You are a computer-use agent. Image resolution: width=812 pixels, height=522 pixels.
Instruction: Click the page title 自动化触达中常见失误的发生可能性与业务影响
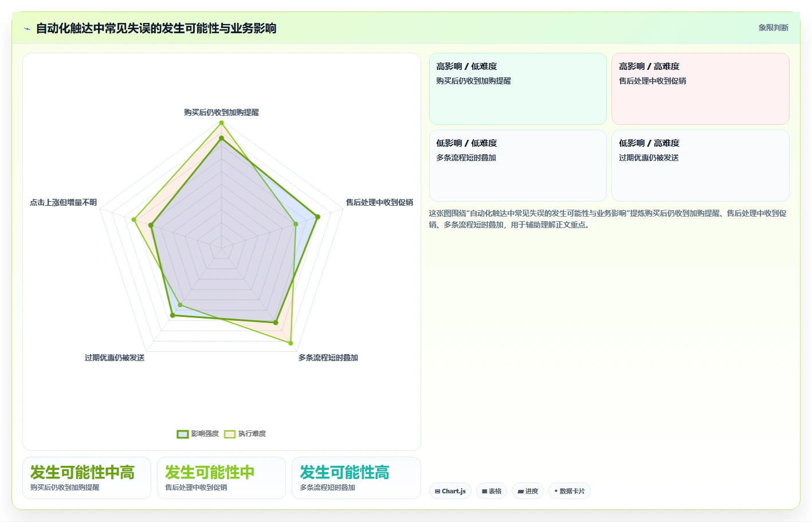[156, 28]
